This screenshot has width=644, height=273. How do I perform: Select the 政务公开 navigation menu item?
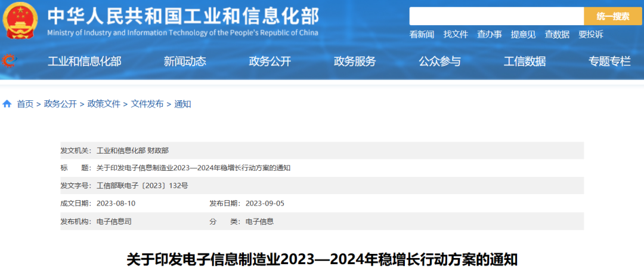coord(270,62)
